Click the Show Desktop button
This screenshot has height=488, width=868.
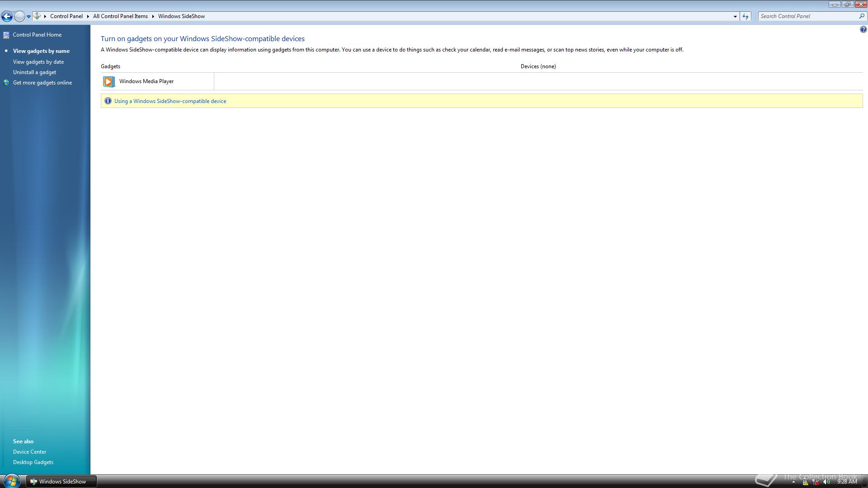[864, 482]
